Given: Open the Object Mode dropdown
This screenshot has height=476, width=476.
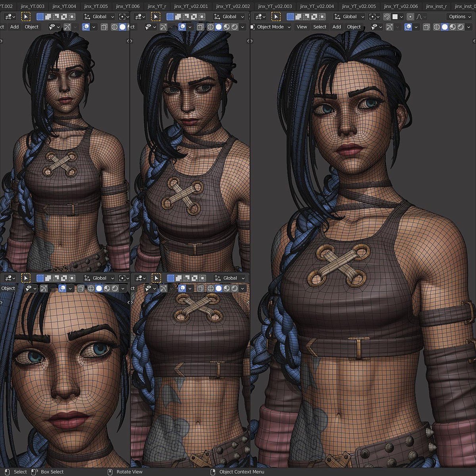Looking at the screenshot, I should coord(271,27).
